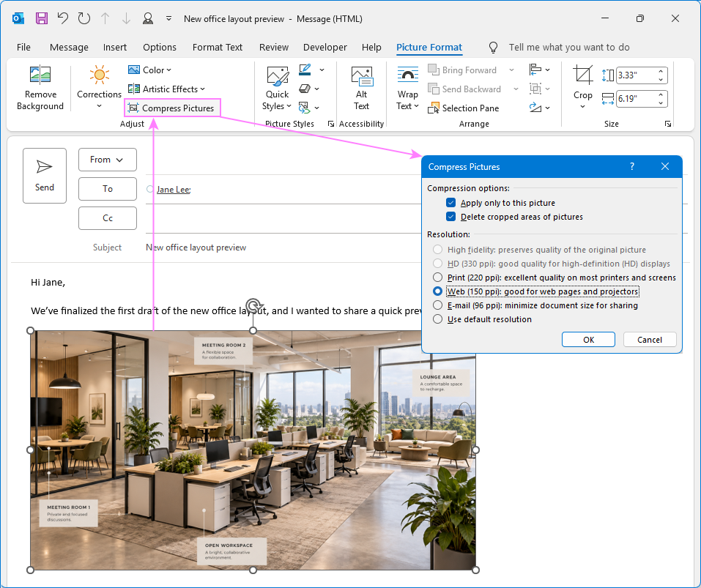Viewport: 701px width, 588px height.
Task: Click the shape width field showing 6.19"
Action: [x=636, y=99]
